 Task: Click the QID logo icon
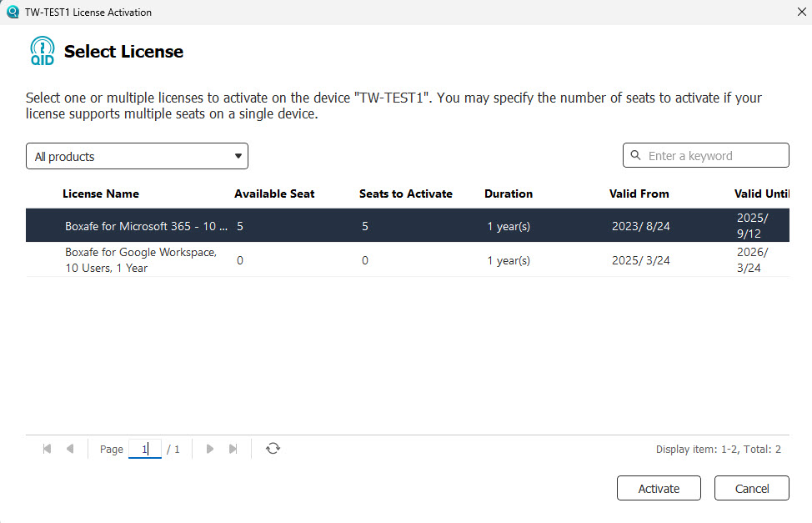(x=42, y=51)
